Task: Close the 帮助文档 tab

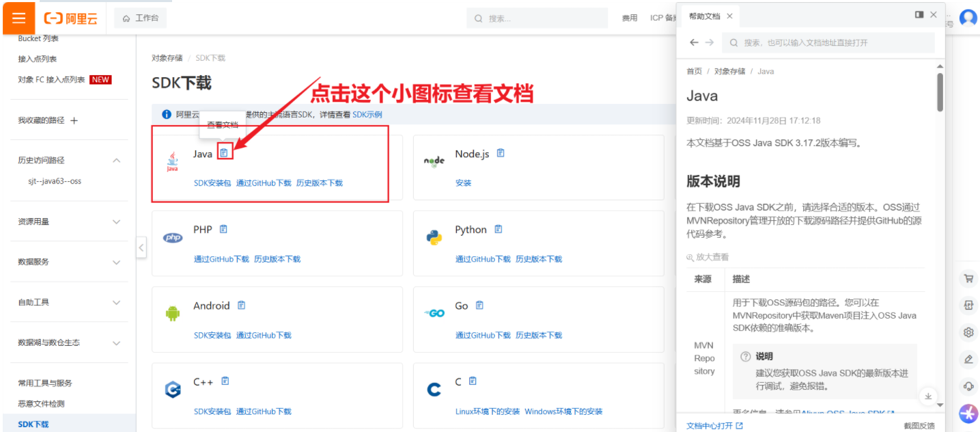Action: pos(729,16)
